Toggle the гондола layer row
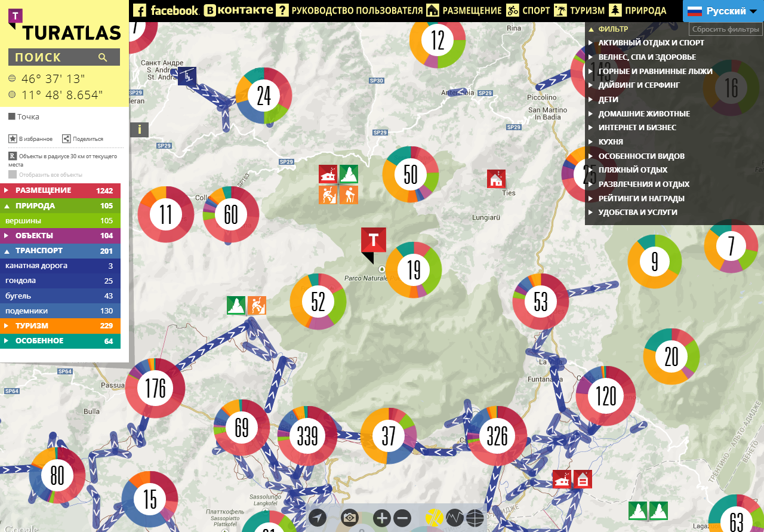Viewport: 764px width, 532px height. [x=60, y=281]
